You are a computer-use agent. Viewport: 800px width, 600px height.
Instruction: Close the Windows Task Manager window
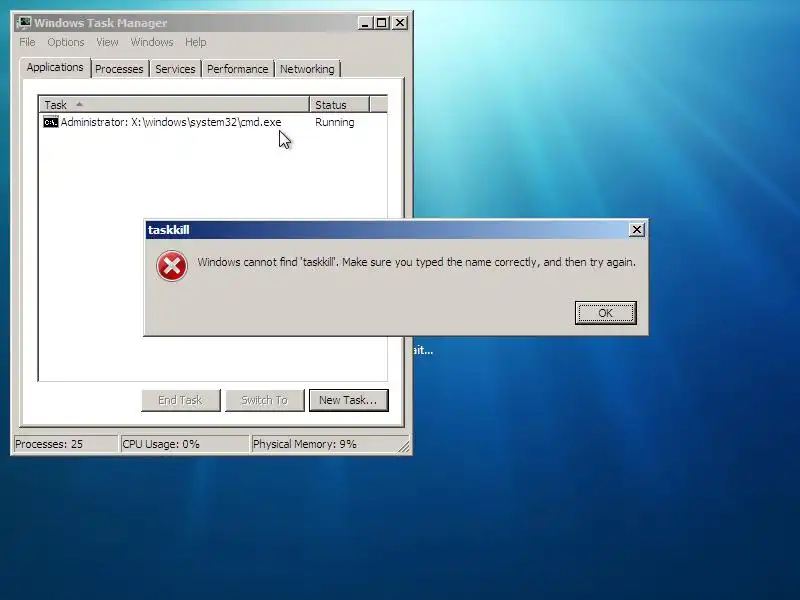tap(400, 23)
